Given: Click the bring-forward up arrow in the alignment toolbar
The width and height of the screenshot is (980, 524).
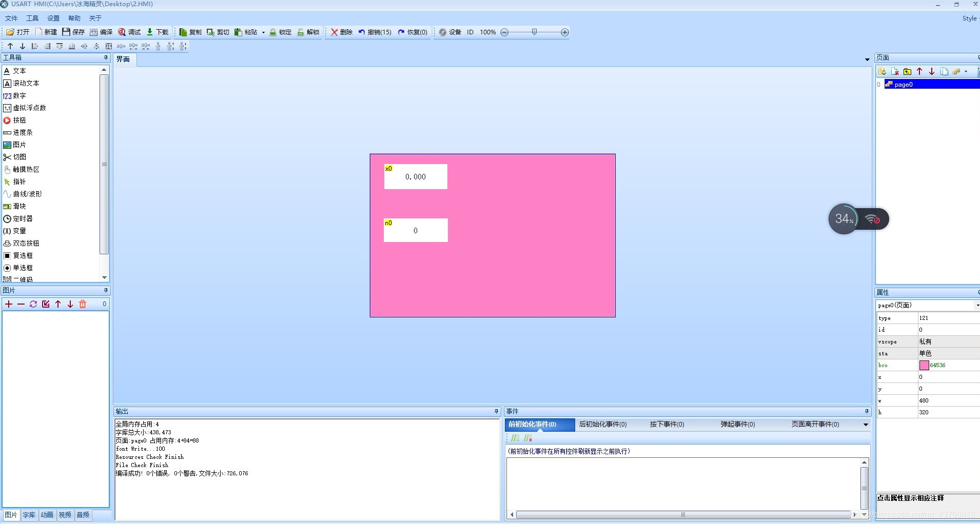Looking at the screenshot, I should click(x=10, y=46).
